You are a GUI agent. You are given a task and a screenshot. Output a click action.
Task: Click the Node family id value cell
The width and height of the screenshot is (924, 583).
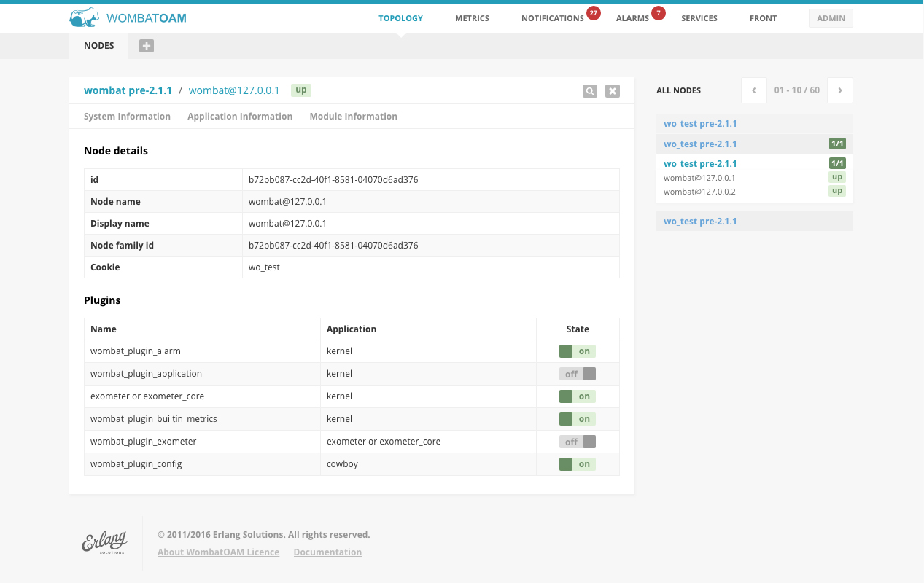click(431, 246)
